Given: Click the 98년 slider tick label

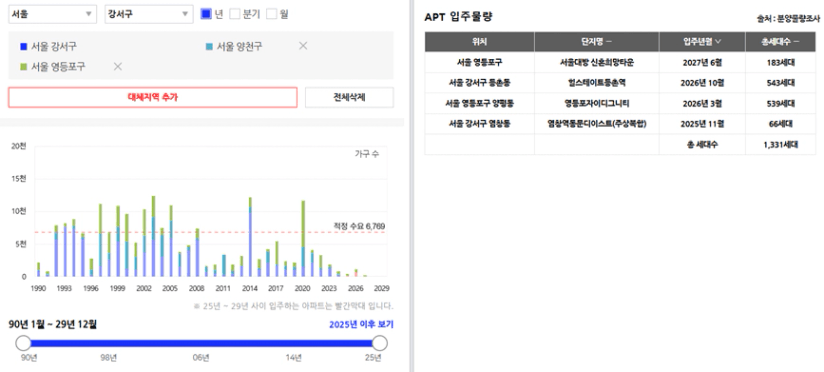Looking at the screenshot, I should (108, 358).
